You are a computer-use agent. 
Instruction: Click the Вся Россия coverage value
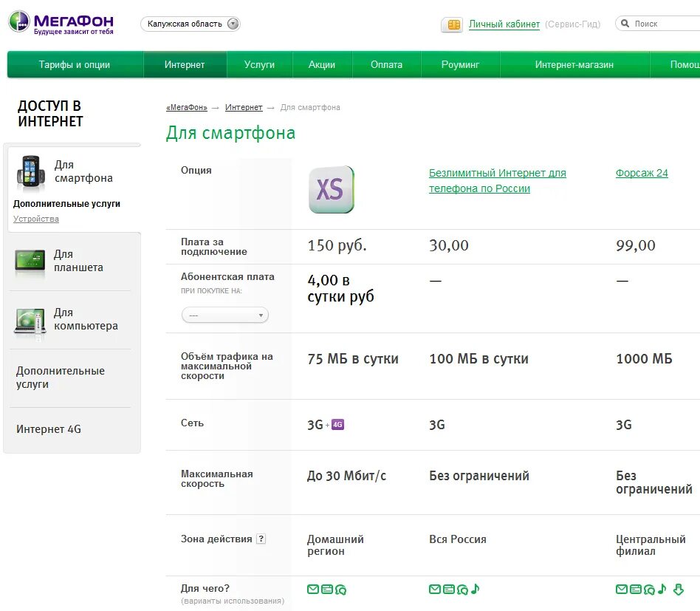[458, 539]
